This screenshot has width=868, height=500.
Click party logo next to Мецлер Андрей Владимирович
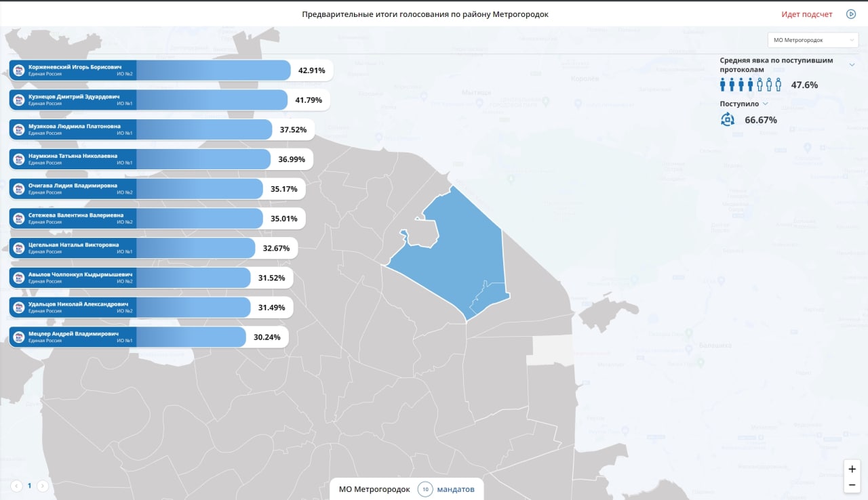click(19, 337)
